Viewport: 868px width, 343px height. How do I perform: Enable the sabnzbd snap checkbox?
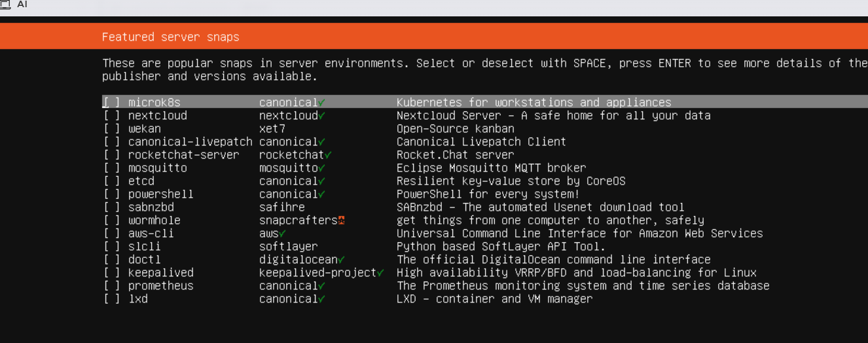coord(112,208)
